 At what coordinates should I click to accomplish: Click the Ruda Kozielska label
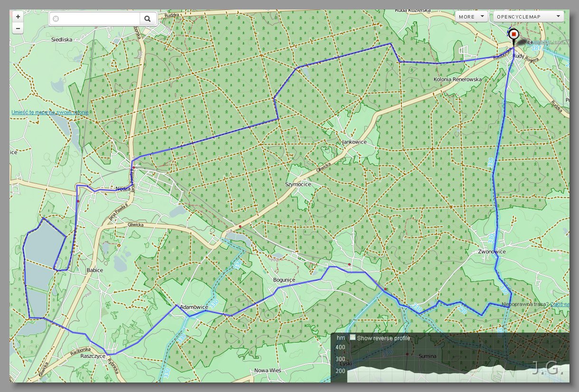pos(412,10)
